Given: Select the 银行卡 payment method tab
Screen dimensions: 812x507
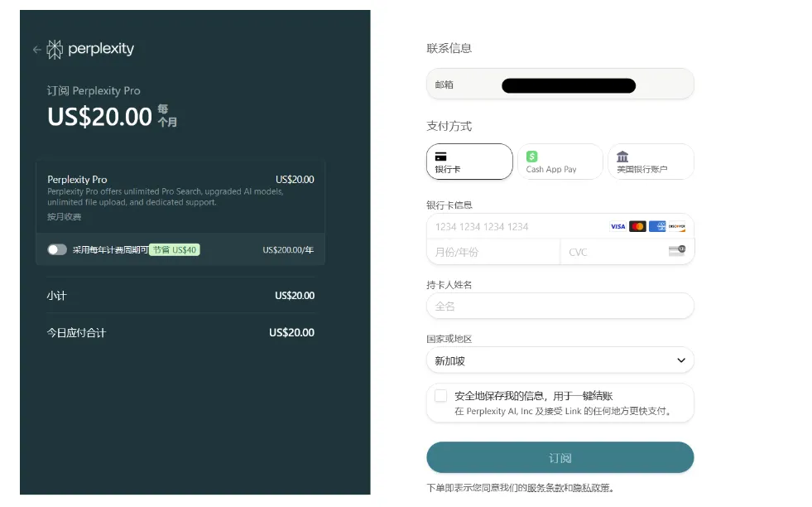Looking at the screenshot, I should coord(469,162).
